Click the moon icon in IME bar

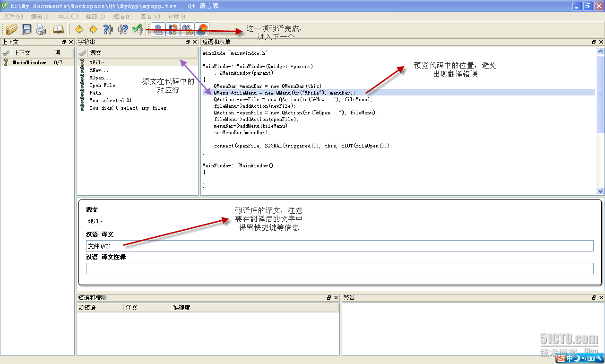(577, 358)
